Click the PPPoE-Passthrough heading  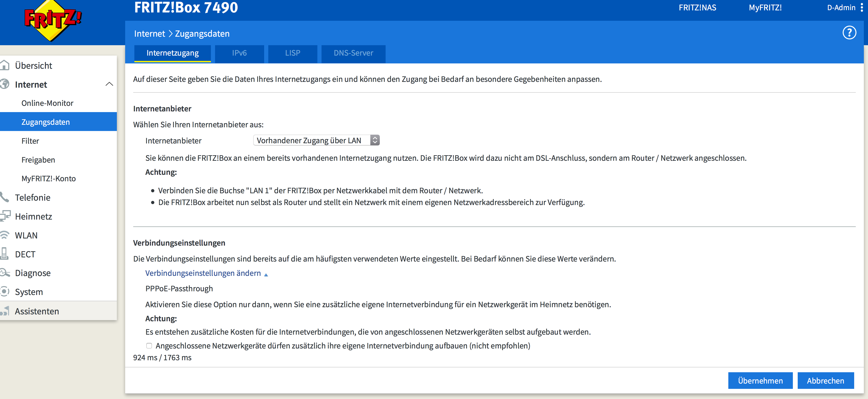point(179,289)
